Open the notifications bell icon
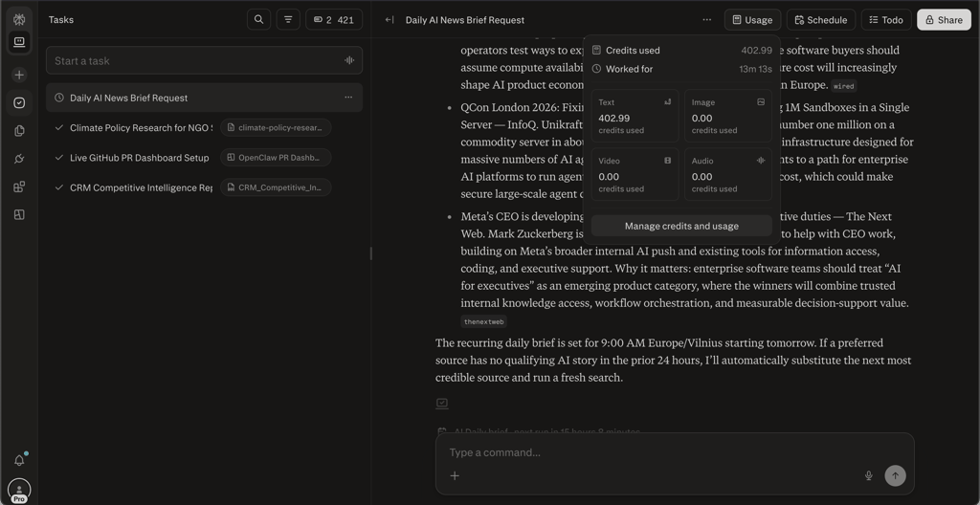Viewport: 980px width, 505px height. 19,461
